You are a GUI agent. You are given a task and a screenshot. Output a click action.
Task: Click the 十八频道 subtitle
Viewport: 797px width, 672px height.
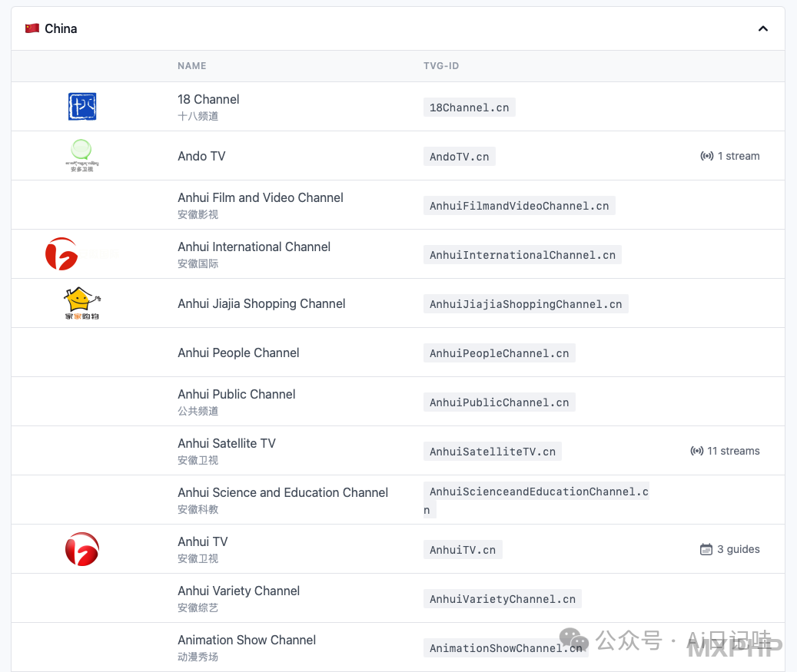(x=198, y=116)
